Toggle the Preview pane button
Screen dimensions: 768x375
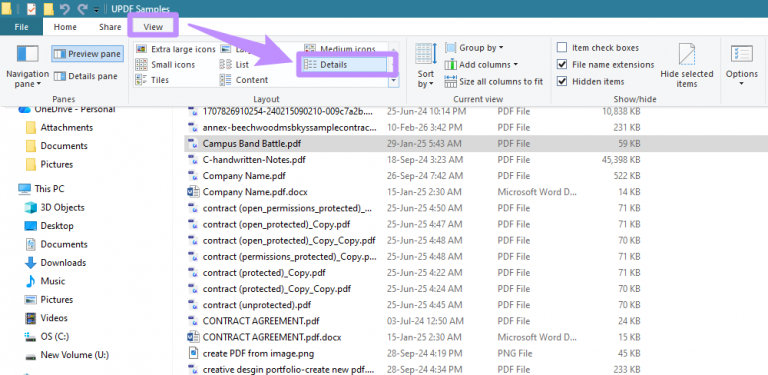(87, 54)
